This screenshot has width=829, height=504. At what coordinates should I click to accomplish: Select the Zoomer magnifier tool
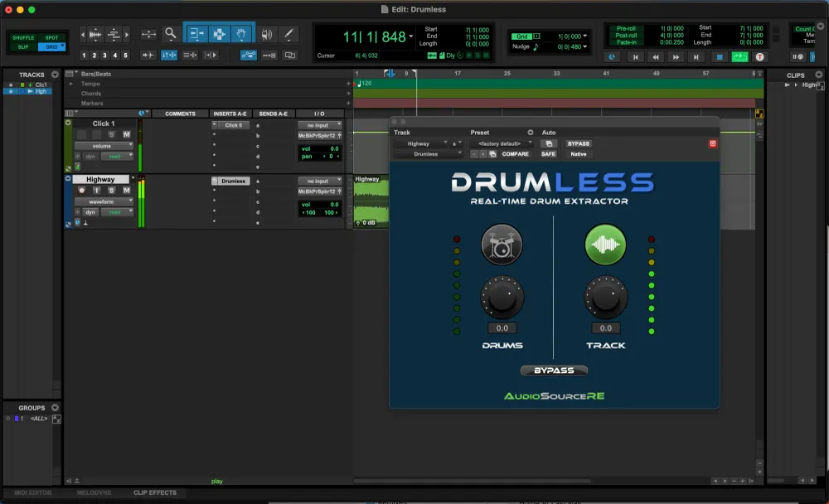pyautogui.click(x=170, y=34)
